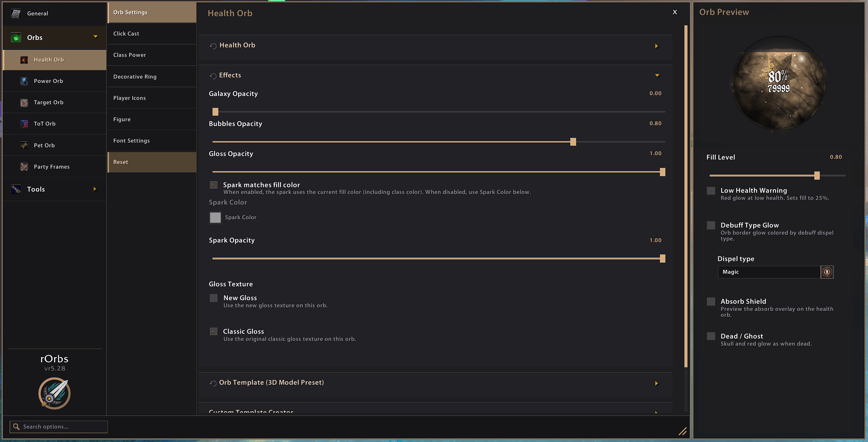Click the 'Orb Preview' panel title
Screen dimensions: 868x442
pos(724,12)
